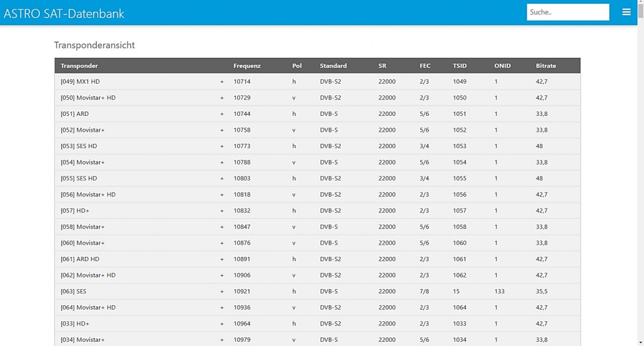Screen dimensions: 644x346
Task: Click the Bitrate column header
Action: coord(546,65)
